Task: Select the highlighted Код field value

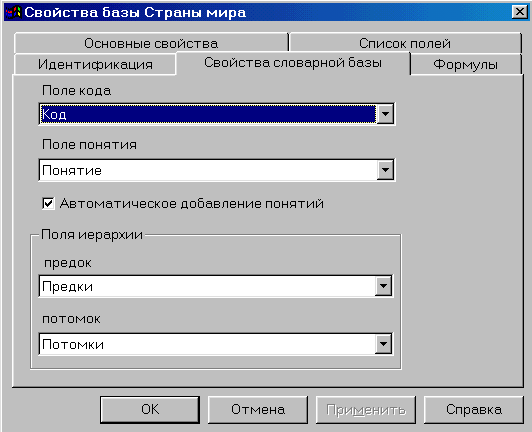Action: click(208, 114)
